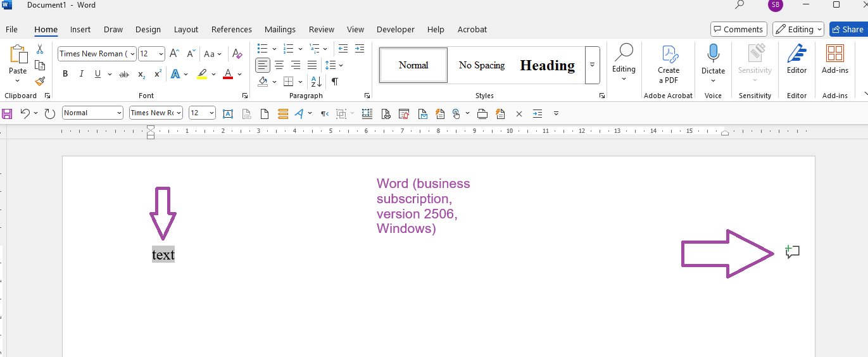Viewport: 868px width, 357px height.
Task: Click the open folder icon in quick toolbar
Action: click(x=482, y=114)
